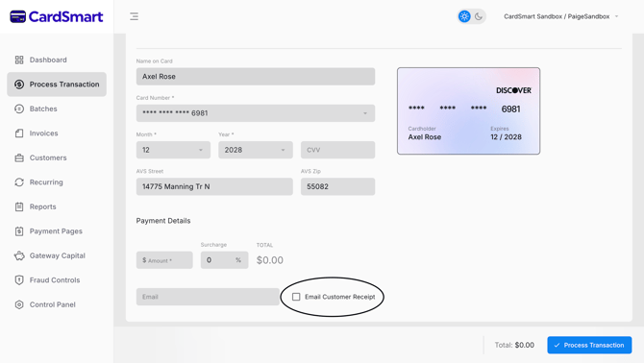Click the Amount input field
Screen dimensions: 644x363
pos(164,260)
